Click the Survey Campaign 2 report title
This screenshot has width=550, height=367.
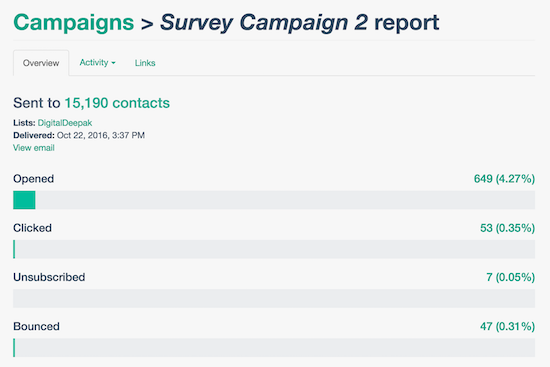[300, 23]
